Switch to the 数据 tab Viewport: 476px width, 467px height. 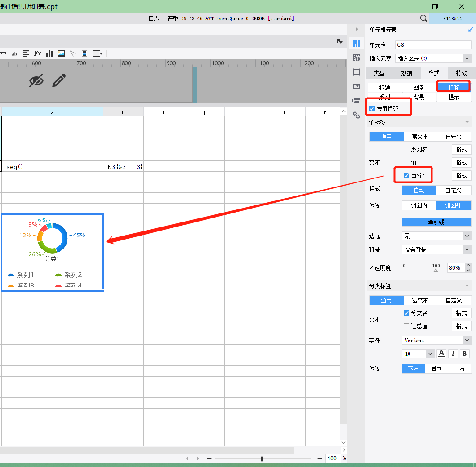pos(406,73)
